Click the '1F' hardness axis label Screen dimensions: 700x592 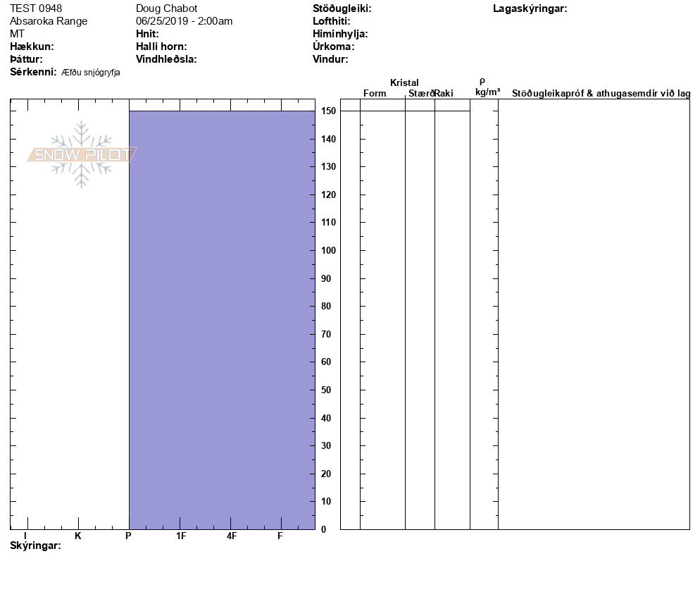181,536
